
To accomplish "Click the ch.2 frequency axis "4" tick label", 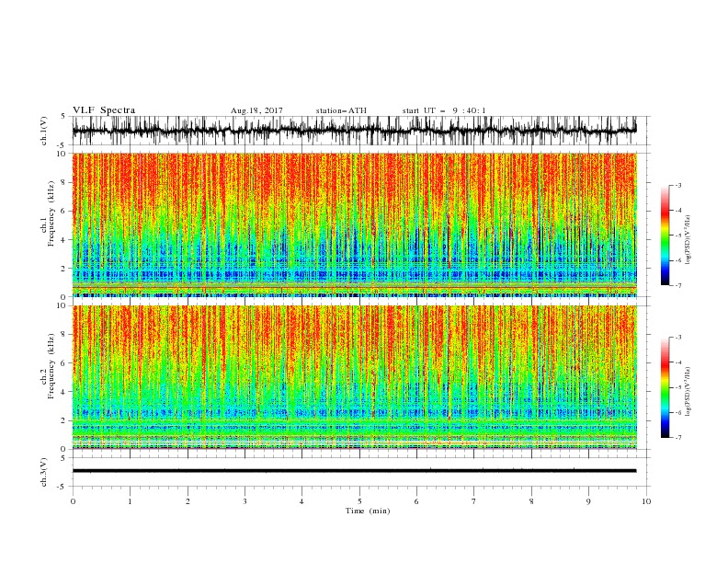I will pos(63,392).
